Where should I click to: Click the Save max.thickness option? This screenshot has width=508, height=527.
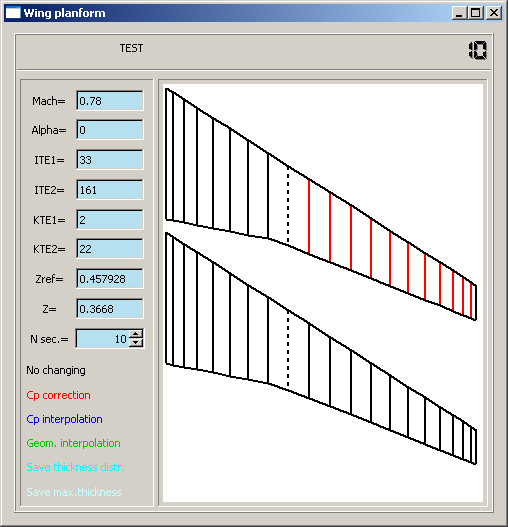(74, 492)
